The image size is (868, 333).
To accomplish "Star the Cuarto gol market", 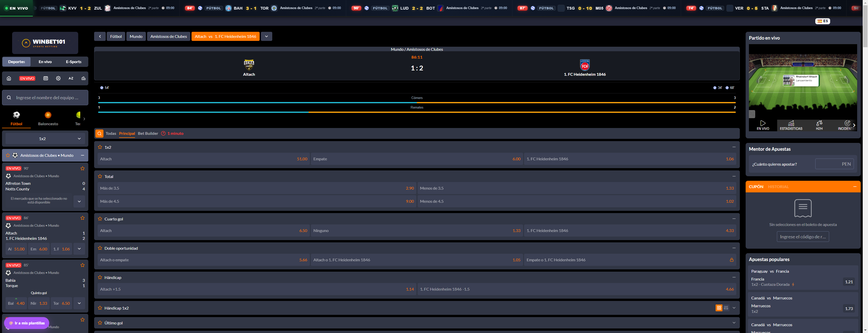I will [100, 219].
